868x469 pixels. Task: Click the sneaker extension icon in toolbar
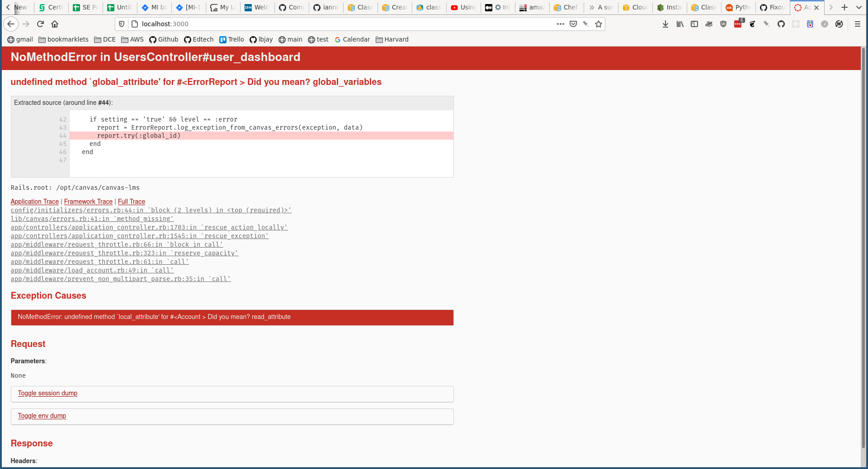(709, 24)
